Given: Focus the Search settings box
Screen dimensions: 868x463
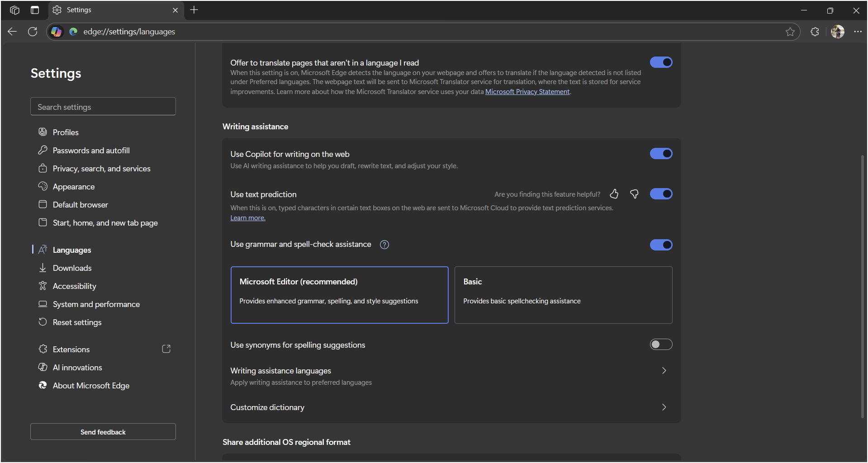Looking at the screenshot, I should [103, 107].
